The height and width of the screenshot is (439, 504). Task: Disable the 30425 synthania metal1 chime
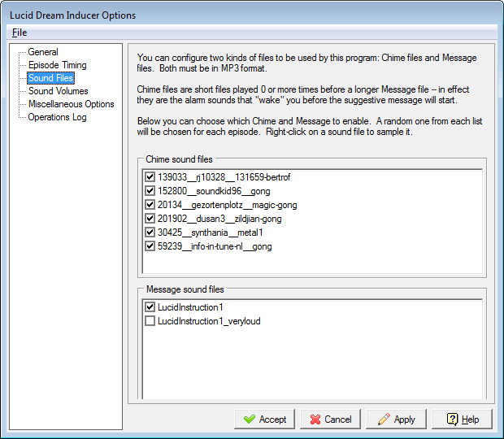(150, 232)
